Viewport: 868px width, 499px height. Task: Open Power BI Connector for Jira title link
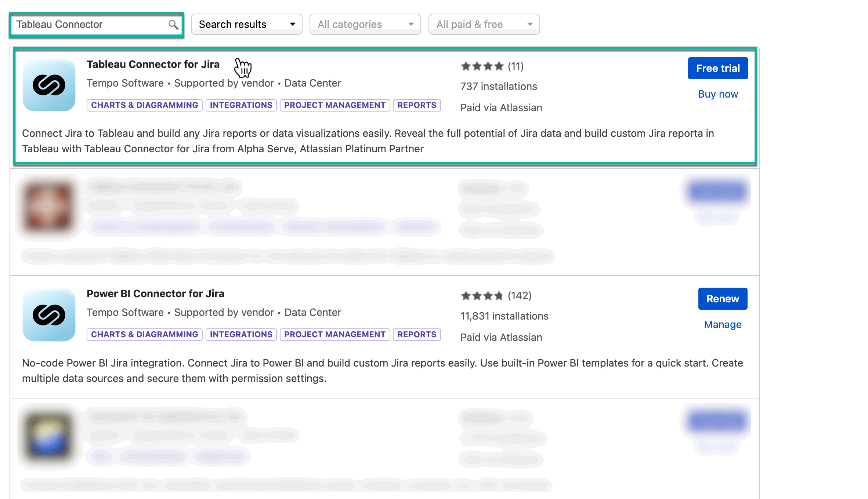click(x=155, y=294)
